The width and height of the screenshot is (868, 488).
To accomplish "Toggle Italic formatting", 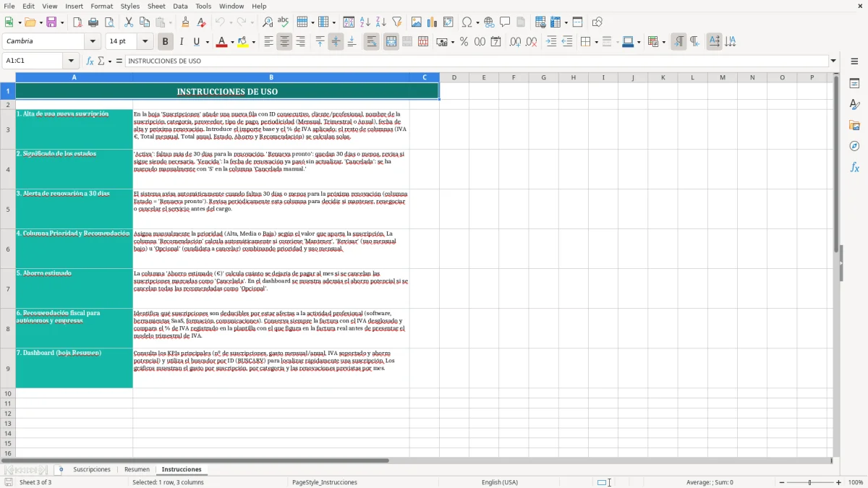I will click(181, 42).
